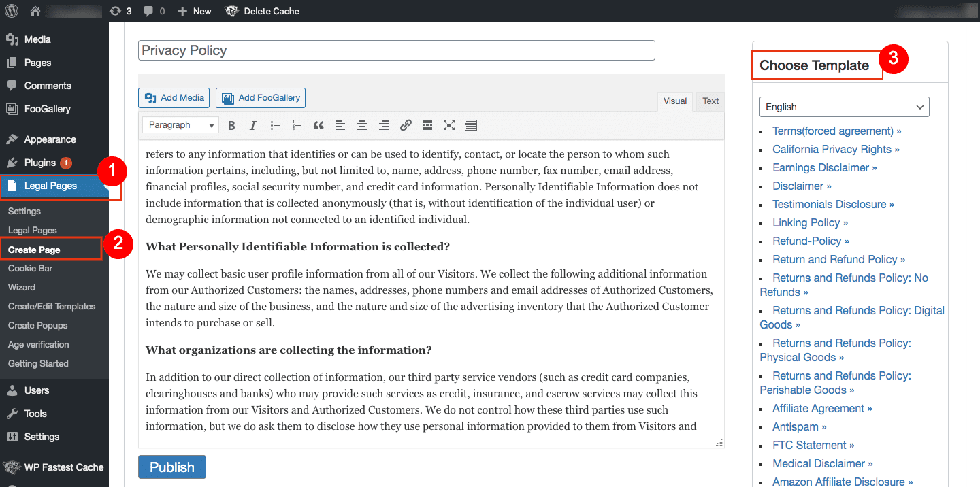
Task: Open the Refund-Policy template link
Action: click(x=811, y=241)
